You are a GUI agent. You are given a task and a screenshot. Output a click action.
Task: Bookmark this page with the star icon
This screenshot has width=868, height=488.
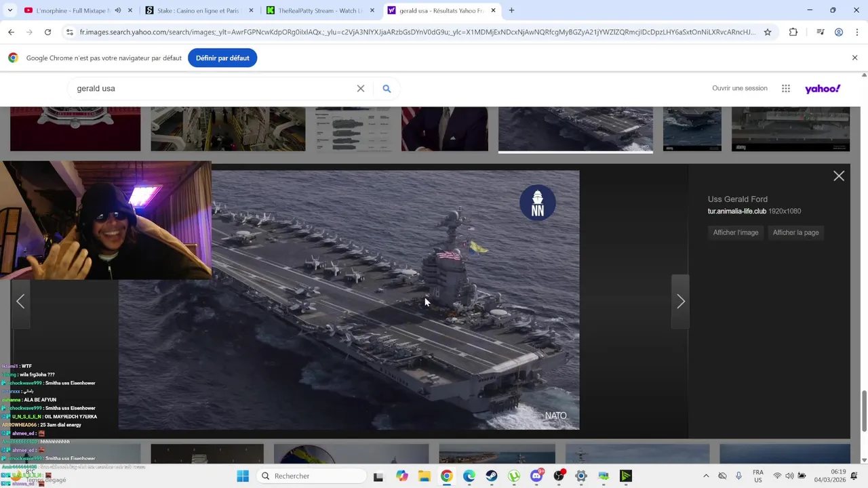tap(768, 32)
